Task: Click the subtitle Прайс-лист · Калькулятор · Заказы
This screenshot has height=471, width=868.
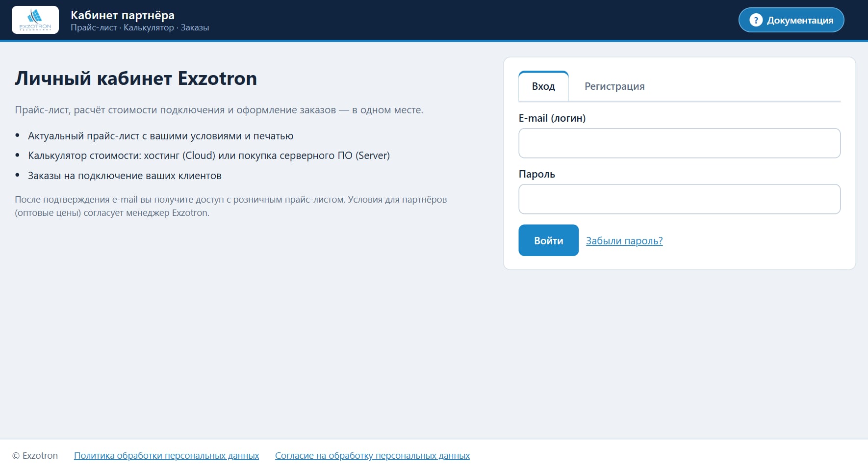Action: 140,28
